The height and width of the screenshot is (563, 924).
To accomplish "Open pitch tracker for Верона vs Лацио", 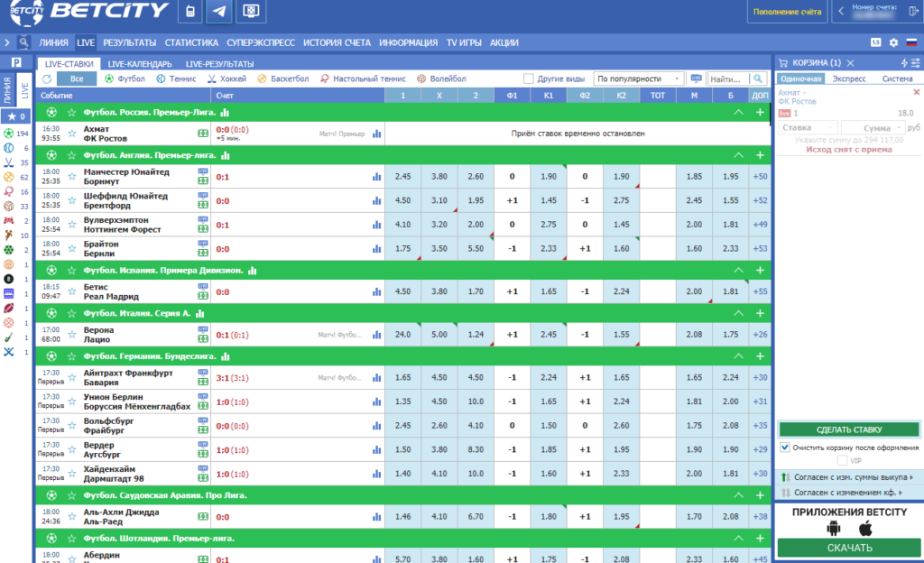I will (x=203, y=338).
